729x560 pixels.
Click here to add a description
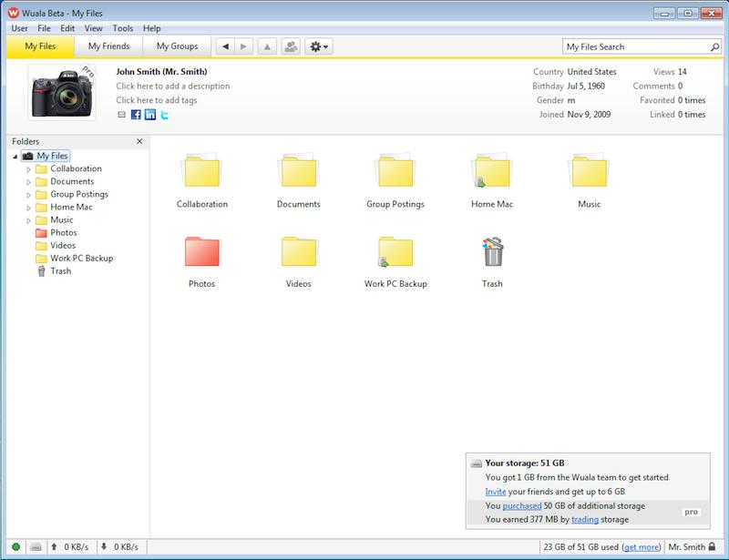pos(173,86)
